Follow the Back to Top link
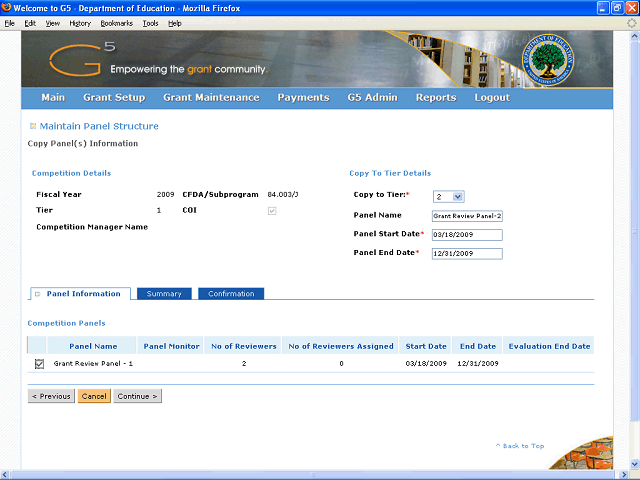Screen dimensions: 640x480 pos(520,446)
